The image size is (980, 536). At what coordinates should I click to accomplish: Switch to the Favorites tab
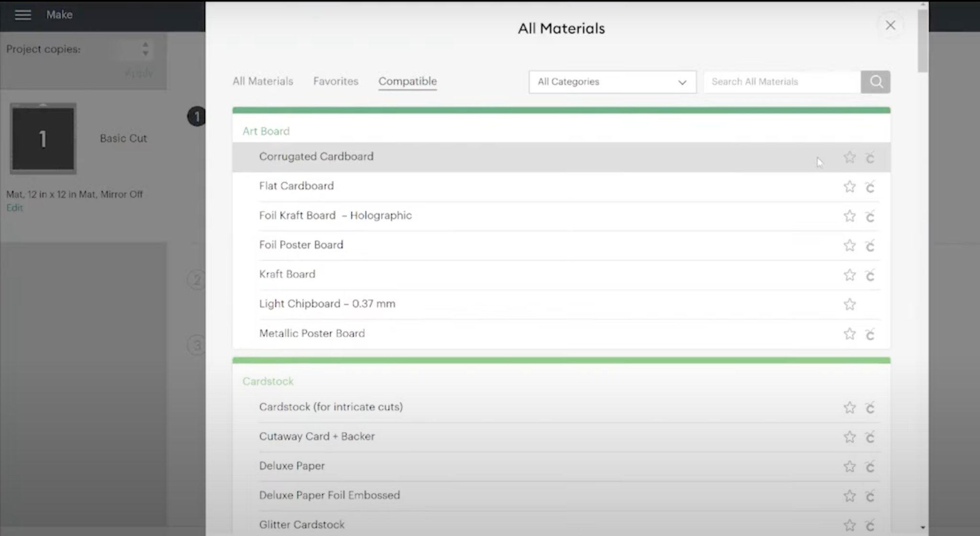coord(335,81)
